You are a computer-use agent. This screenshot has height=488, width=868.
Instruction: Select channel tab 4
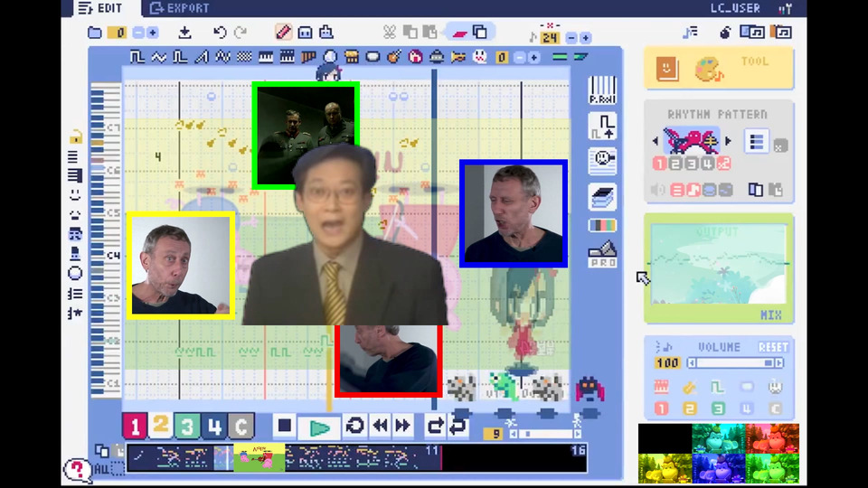(x=214, y=426)
